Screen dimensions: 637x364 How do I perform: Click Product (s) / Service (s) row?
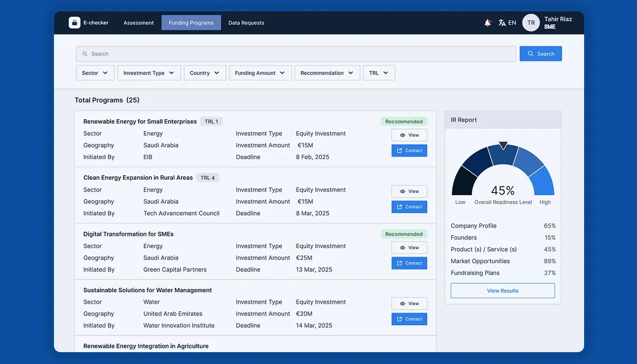tap(503, 249)
